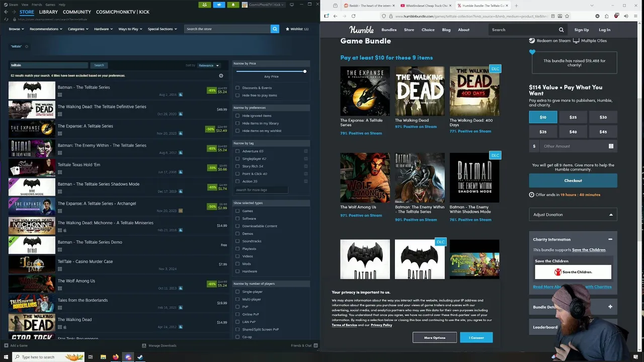Check Single-player filter

pyautogui.click(x=237, y=292)
